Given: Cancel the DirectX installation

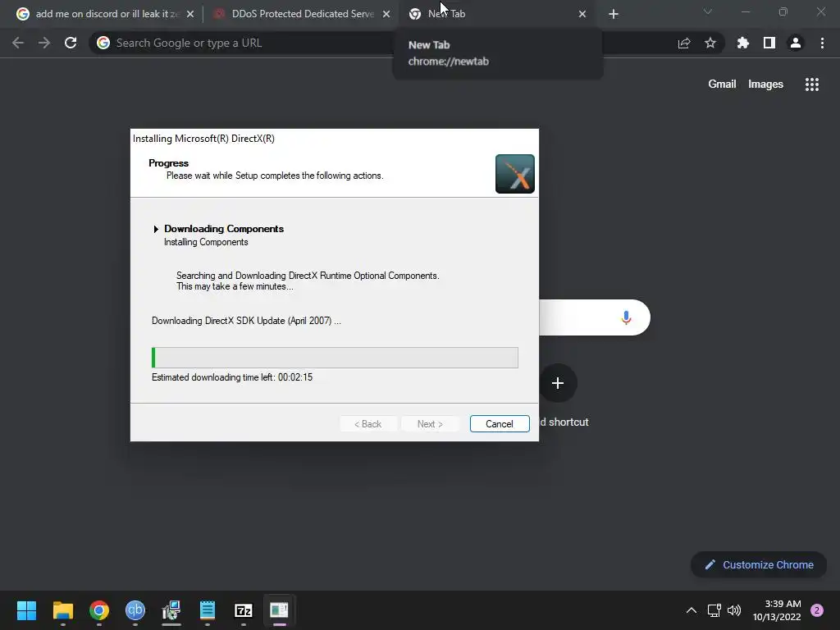Looking at the screenshot, I should click(500, 424).
